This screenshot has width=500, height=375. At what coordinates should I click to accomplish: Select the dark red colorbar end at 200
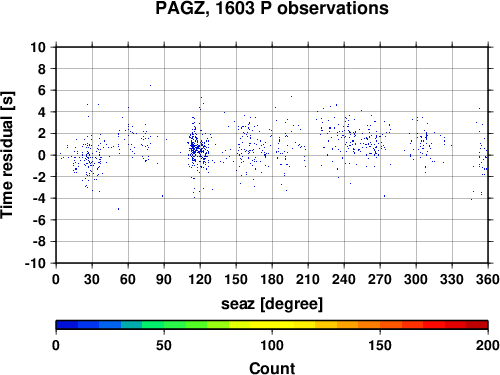(x=477, y=325)
